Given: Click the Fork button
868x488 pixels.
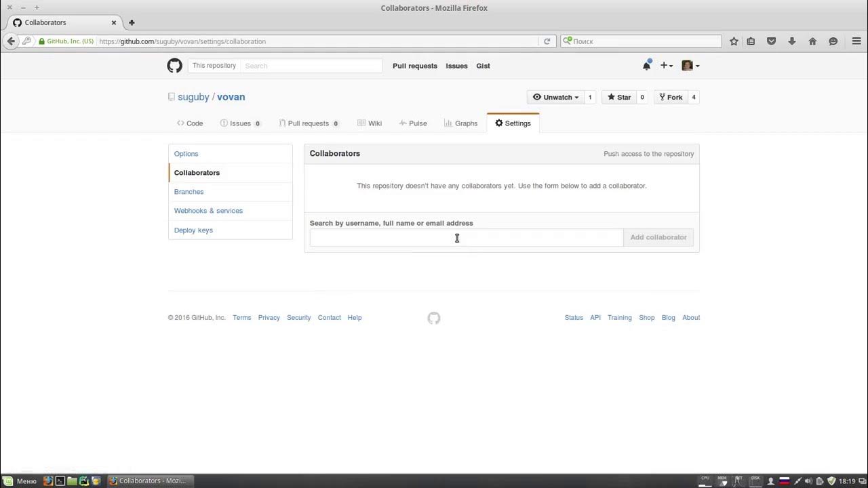Looking at the screenshot, I should [x=671, y=97].
